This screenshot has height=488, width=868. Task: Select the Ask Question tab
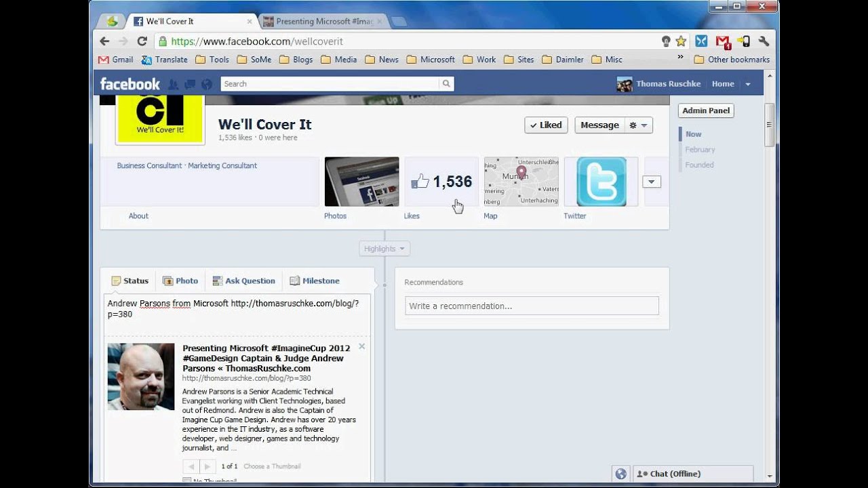click(x=243, y=281)
